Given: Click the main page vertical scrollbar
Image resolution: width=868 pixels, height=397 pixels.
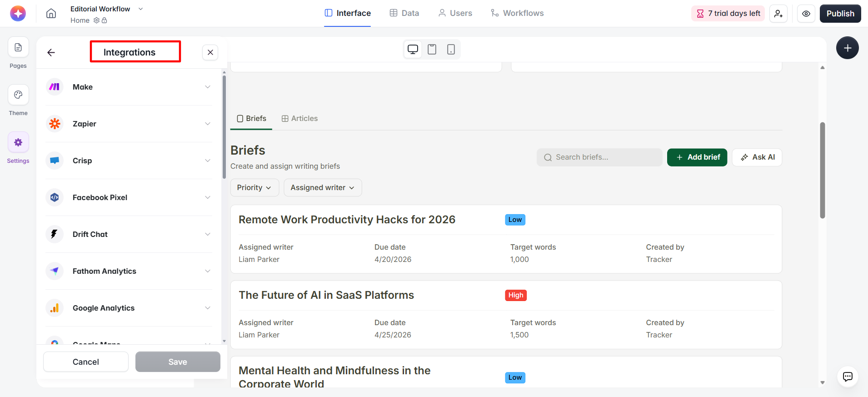Looking at the screenshot, I should coord(823,170).
